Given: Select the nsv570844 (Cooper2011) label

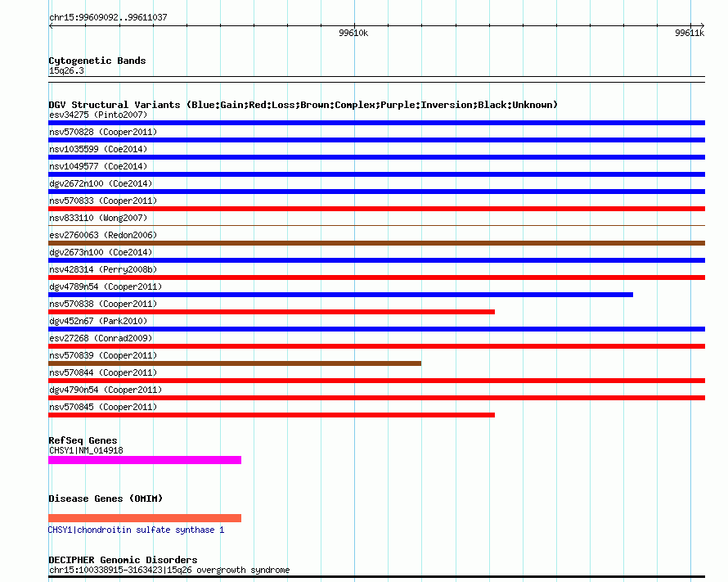Looking at the screenshot, I should (x=103, y=372).
